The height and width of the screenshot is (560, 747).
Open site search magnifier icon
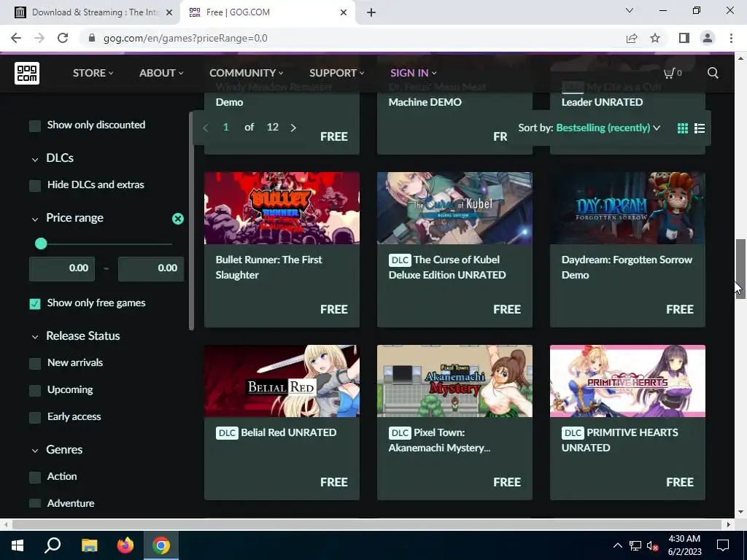coord(713,73)
